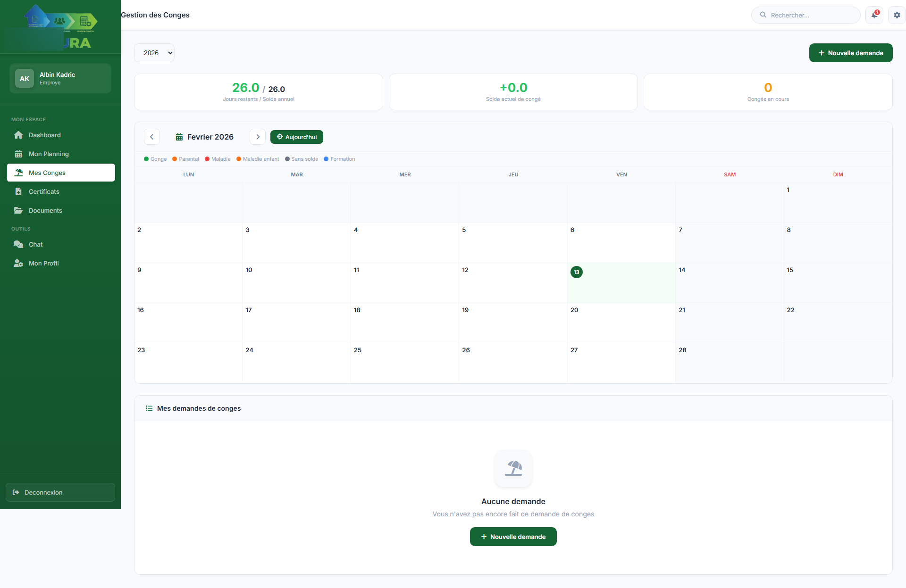Select day 20 in the calendar
Viewport: 906px width, 588px height.
(x=621, y=323)
